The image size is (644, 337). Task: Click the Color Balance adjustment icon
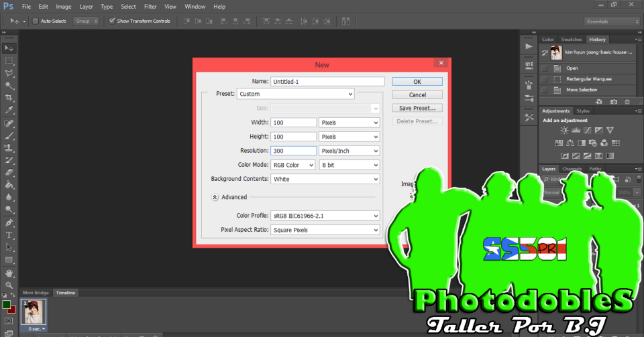[x=570, y=143]
